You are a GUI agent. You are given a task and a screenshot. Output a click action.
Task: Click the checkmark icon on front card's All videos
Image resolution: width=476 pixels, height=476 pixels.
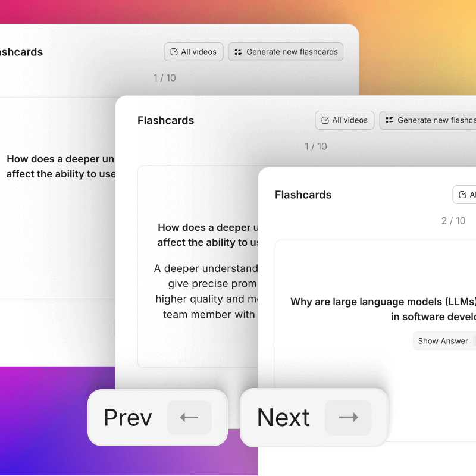462,195
